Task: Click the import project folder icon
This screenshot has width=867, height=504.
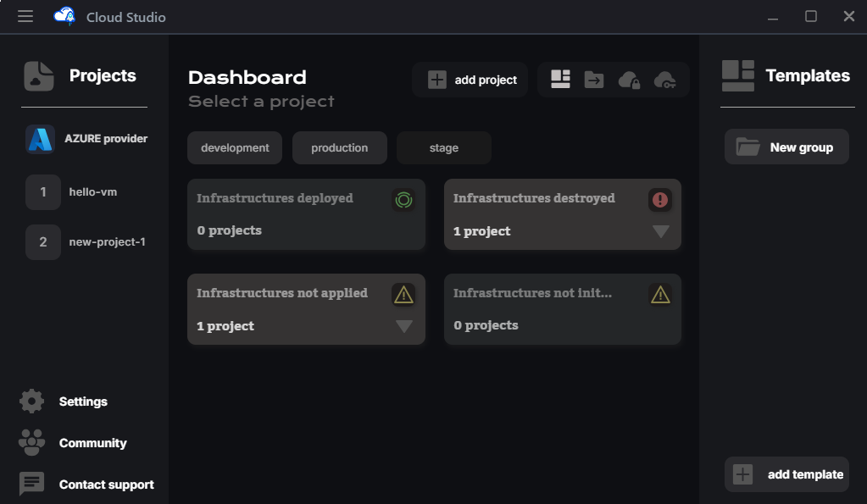Action: (594, 80)
